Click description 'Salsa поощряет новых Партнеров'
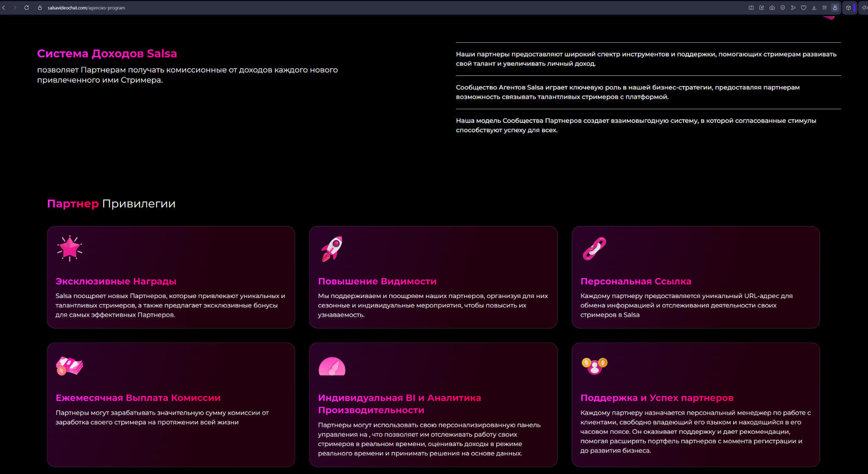The image size is (868, 474). point(170,305)
